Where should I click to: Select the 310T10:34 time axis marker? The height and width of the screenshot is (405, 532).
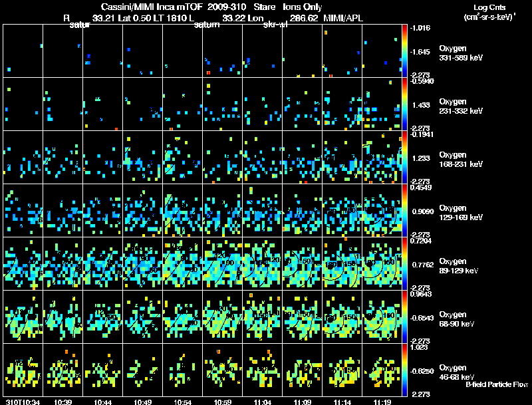[23, 402]
